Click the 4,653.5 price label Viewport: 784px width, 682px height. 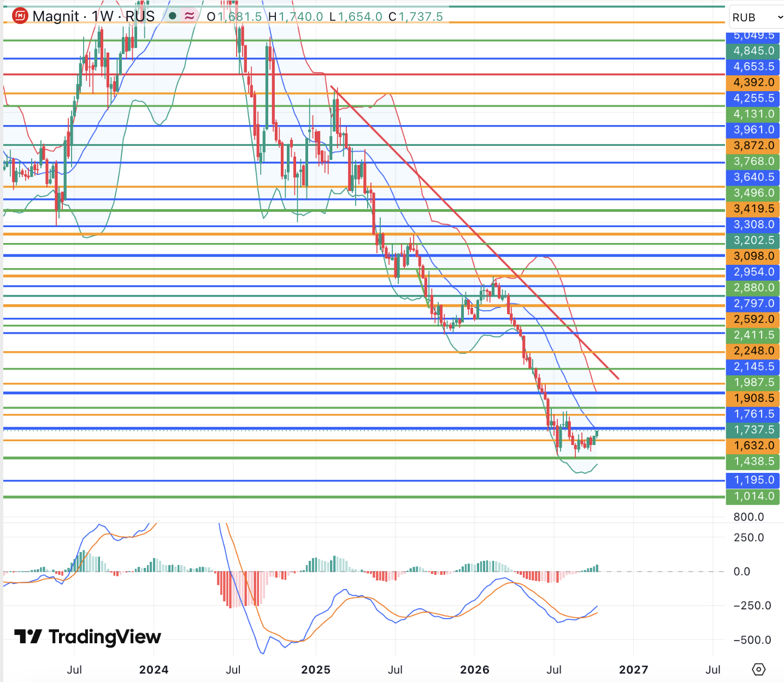click(753, 67)
